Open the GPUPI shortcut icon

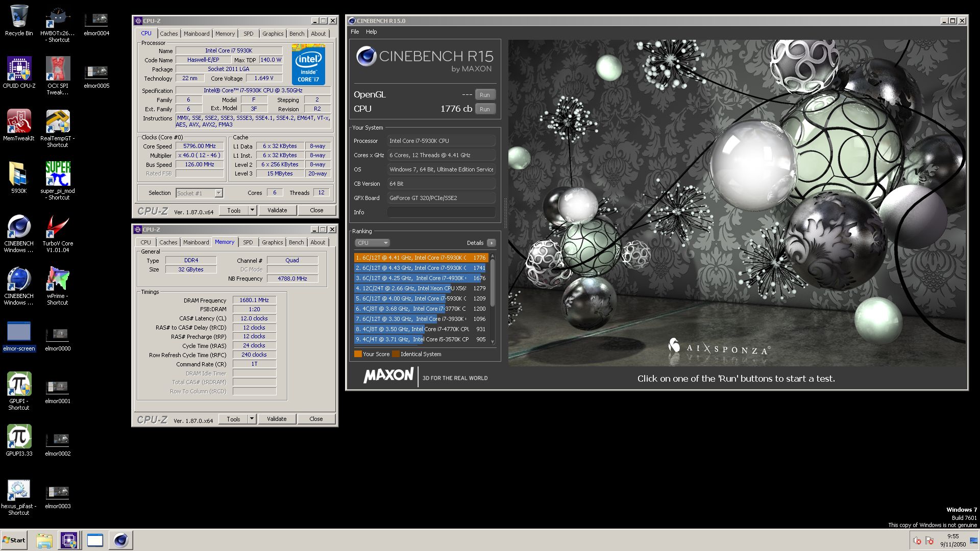coord(19,391)
